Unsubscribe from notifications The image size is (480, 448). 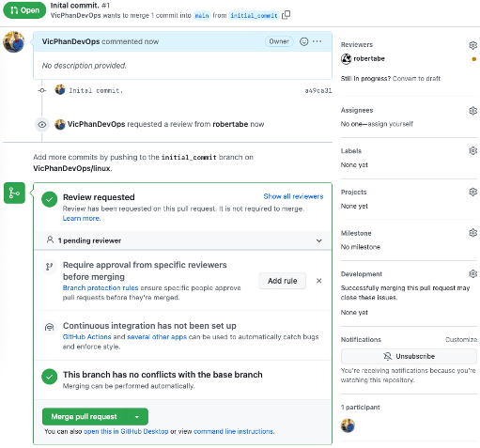coord(409,356)
